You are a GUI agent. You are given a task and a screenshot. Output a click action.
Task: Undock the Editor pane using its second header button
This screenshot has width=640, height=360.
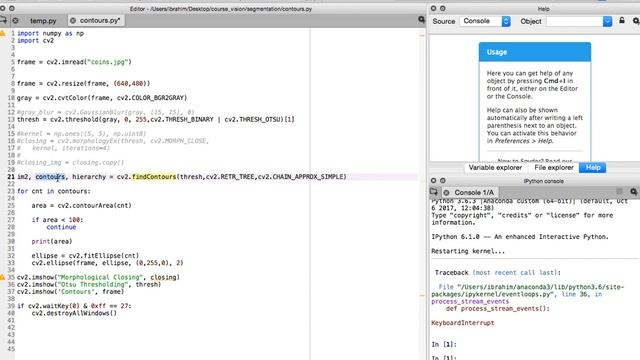[12, 8]
